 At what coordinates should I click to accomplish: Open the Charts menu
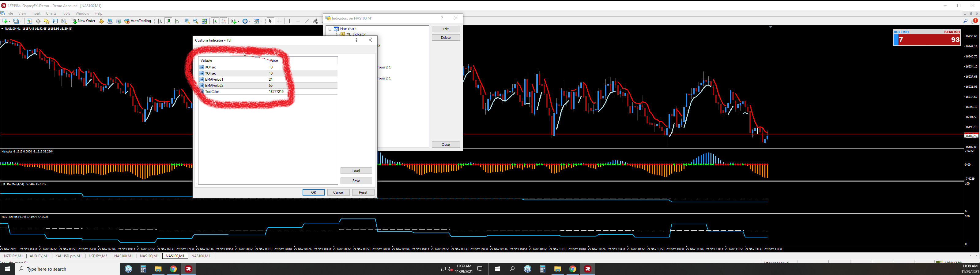click(x=51, y=13)
